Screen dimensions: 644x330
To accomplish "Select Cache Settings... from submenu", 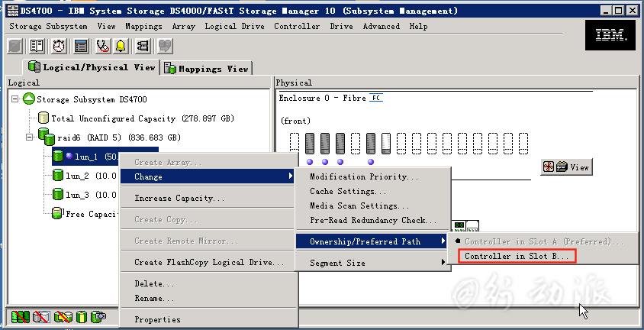I will tap(373, 191).
